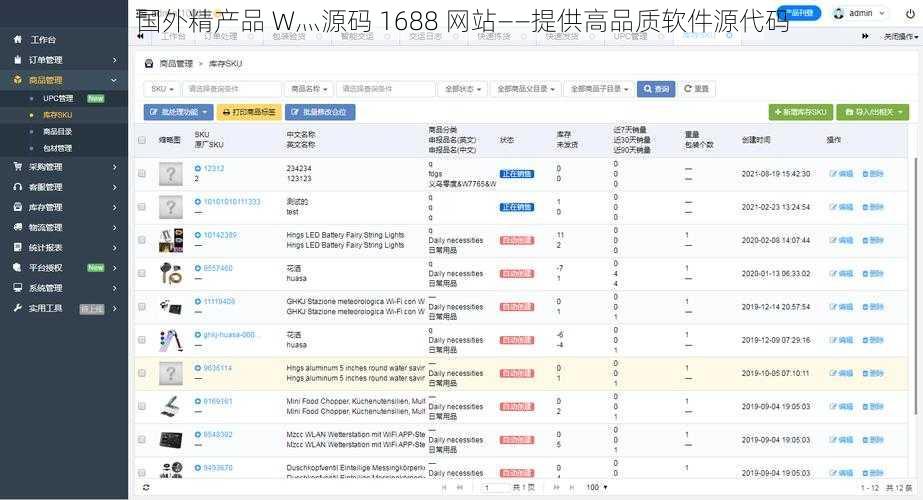Open the 工作台 home icon in sidebar

click(x=18, y=39)
